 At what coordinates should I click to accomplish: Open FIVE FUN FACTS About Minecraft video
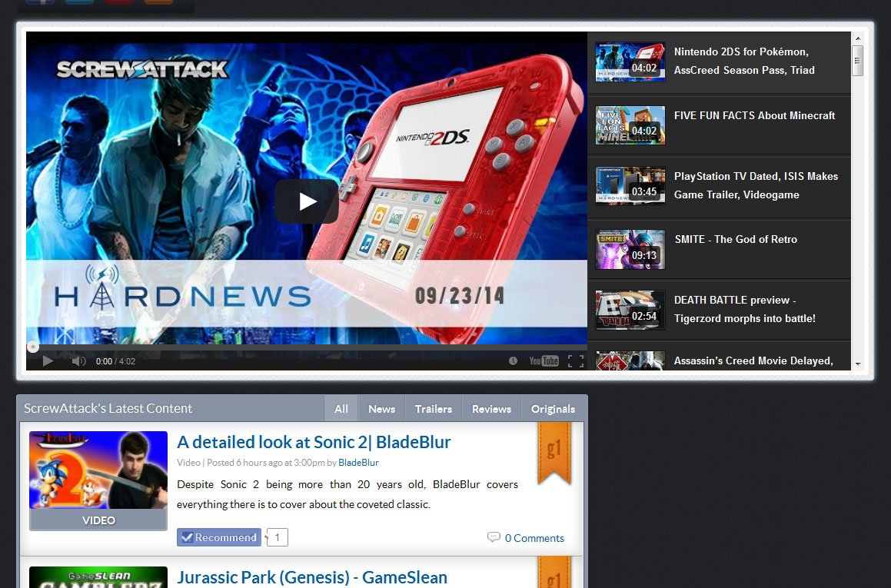coord(719,125)
